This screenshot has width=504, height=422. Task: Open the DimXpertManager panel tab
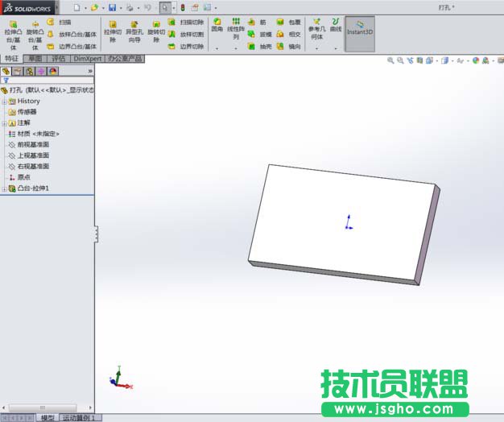(x=42, y=71)
